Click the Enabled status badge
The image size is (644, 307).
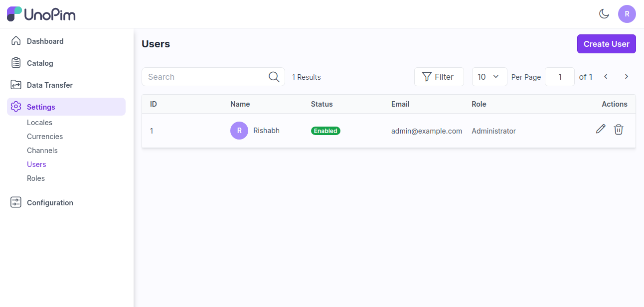325,131
